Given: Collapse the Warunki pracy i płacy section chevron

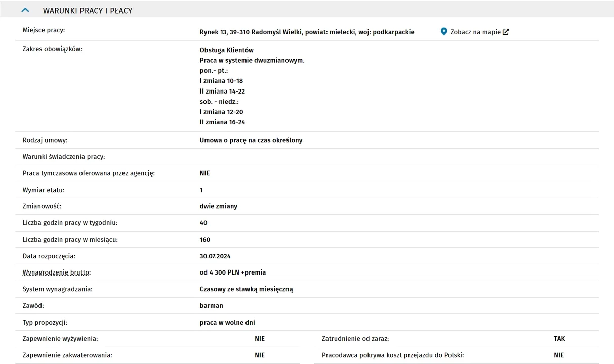Looking at the screenshot, I should (x=25, y=10).
